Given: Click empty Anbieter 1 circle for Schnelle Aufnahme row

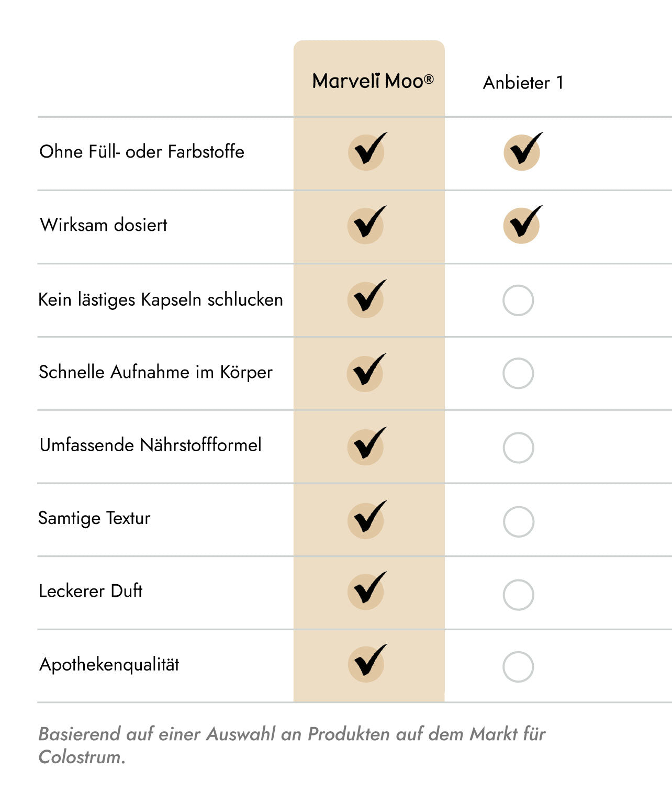Looking at the screenshot, I should (x=518, y=373).
